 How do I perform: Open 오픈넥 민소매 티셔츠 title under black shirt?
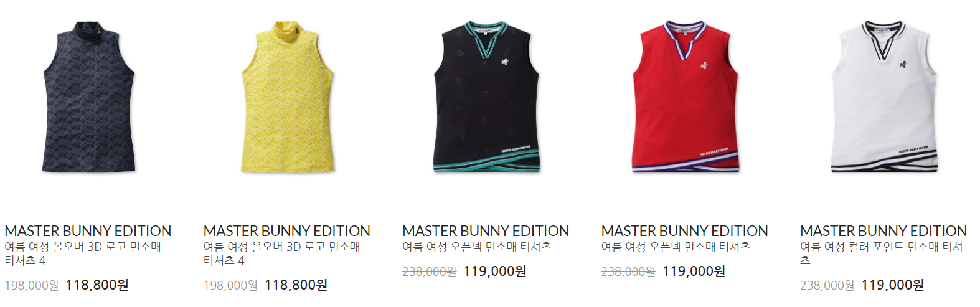click(x=477, y=247)
